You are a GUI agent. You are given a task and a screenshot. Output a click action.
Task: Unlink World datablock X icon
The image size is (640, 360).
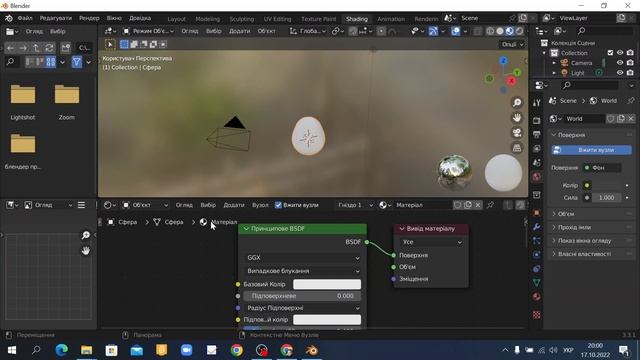coord(631,118)
